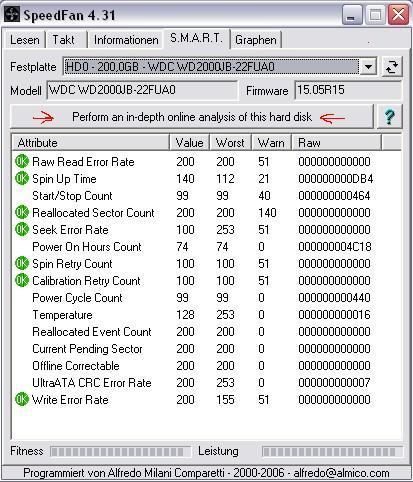This screenshot has width=413, height=482.
Task: Click OK icon next to Reallocated Sector Count
Action: [x=22, y=213]
